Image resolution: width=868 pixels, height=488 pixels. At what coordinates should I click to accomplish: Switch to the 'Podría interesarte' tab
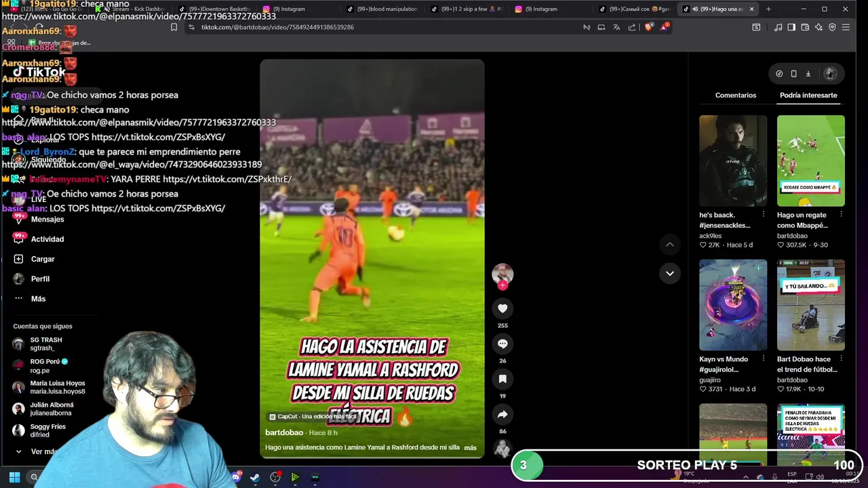(x=808, y=96)
